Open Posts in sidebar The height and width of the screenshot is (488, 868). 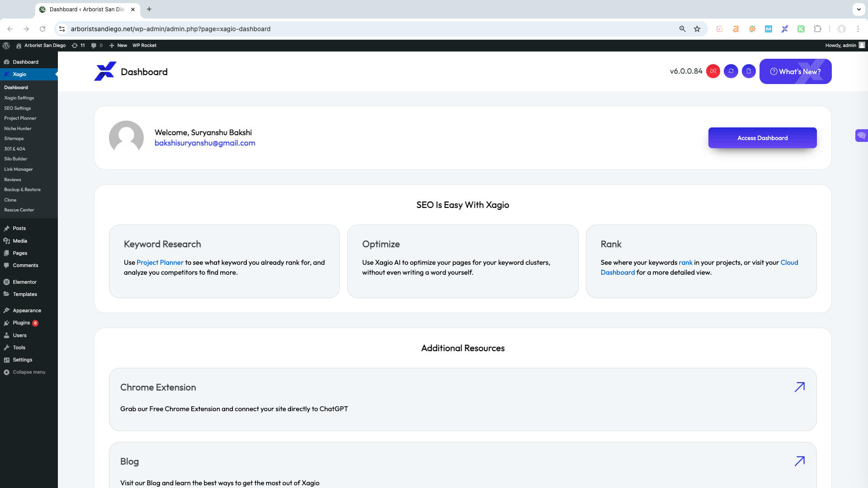coord(29,228)
